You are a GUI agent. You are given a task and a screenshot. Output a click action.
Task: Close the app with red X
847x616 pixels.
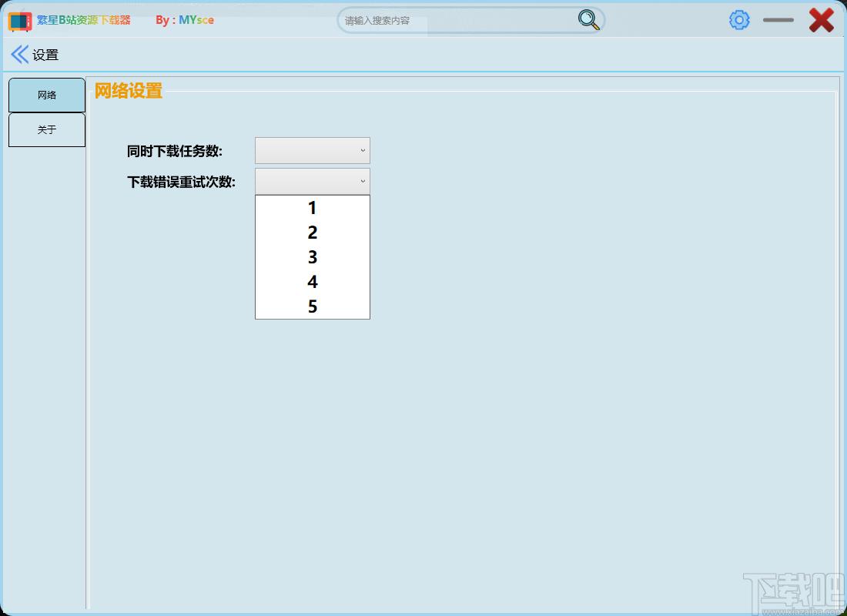821,21
